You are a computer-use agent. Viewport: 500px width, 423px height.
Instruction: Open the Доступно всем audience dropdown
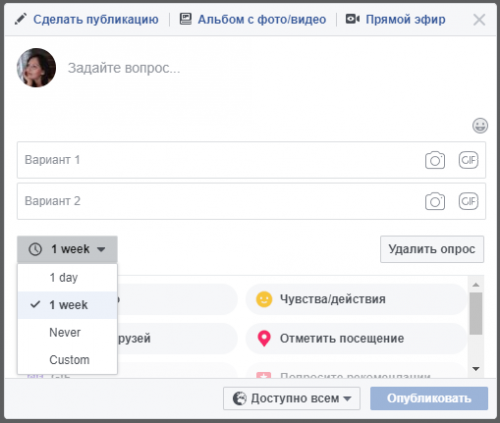click(292, 398)
